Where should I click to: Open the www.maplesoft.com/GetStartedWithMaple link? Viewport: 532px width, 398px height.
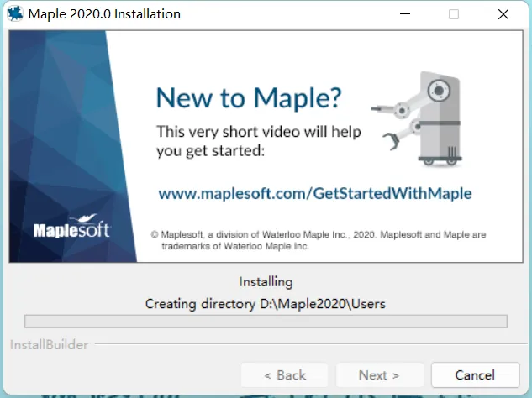coord(315,194)
